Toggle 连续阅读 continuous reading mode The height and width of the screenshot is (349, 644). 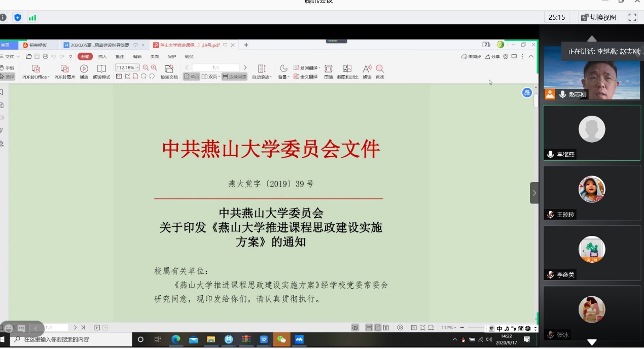(234, 77)
